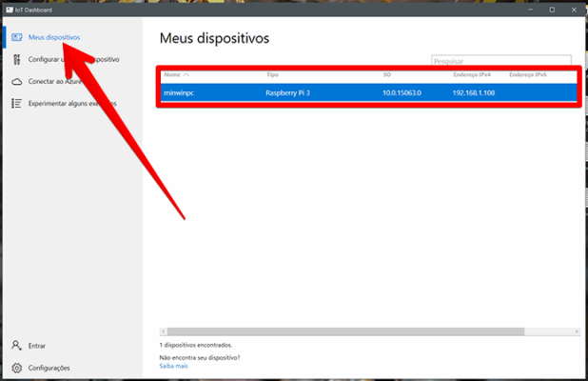Sign in via the Entrar label
588x381 pixels.
click(37, 346)
